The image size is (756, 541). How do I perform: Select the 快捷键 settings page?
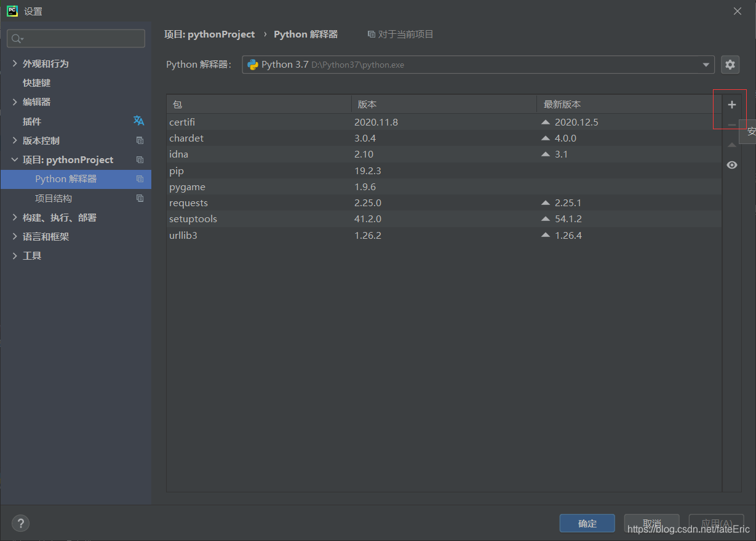tap(37, 82)
